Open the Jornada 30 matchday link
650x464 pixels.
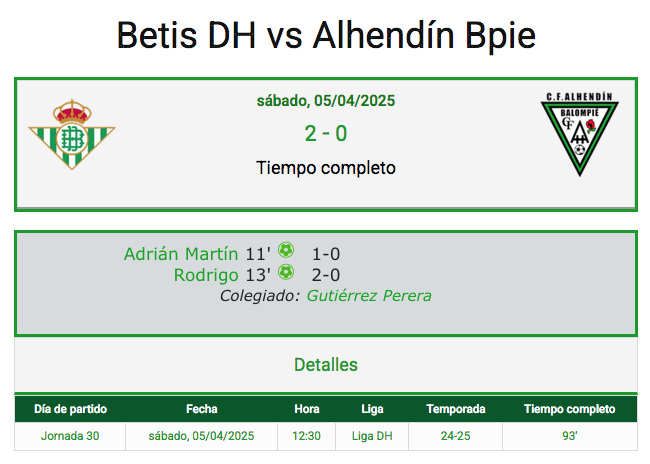[70, 436]
